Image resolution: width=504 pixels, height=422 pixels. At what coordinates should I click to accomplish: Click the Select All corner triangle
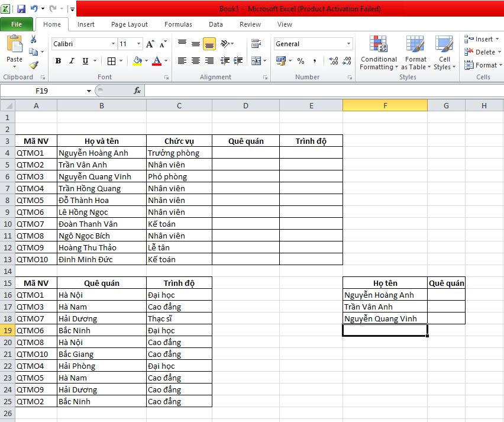tap(8, 105)
